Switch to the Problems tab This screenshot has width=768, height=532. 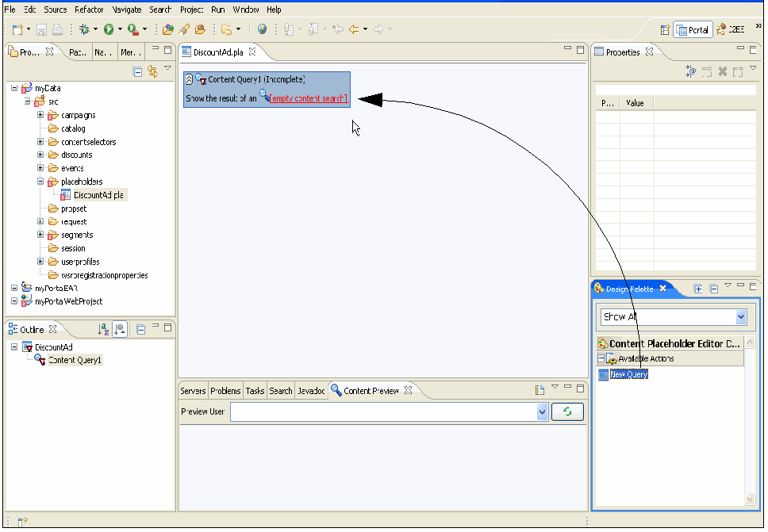[x=225, y=391]
